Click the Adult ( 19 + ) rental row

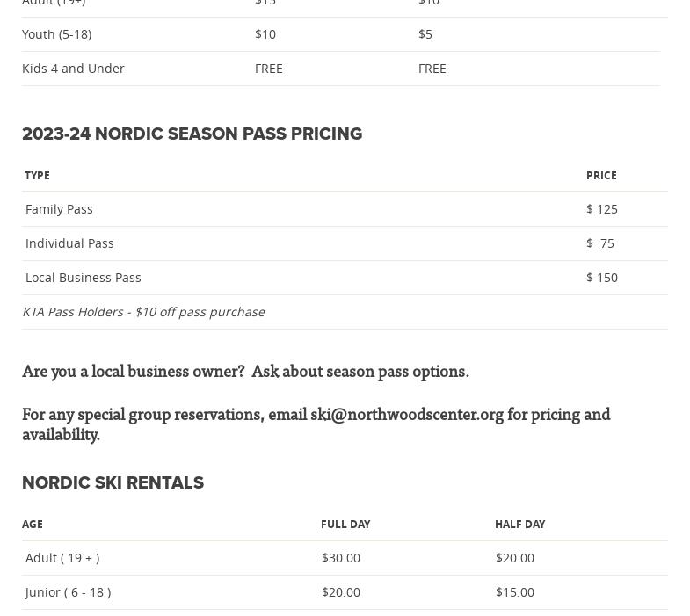[62, 558]
